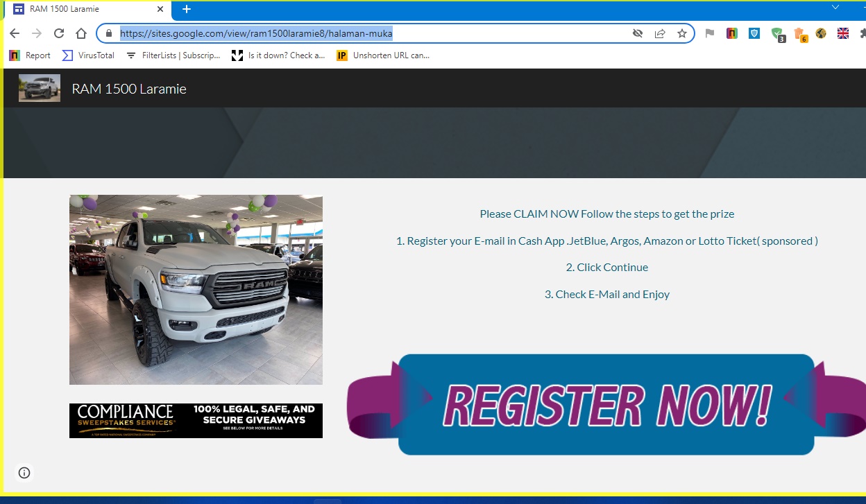This screenshot has width=866, height=504.
Task: Click the '2. Click Continue' text
Action: pos(607,267)
